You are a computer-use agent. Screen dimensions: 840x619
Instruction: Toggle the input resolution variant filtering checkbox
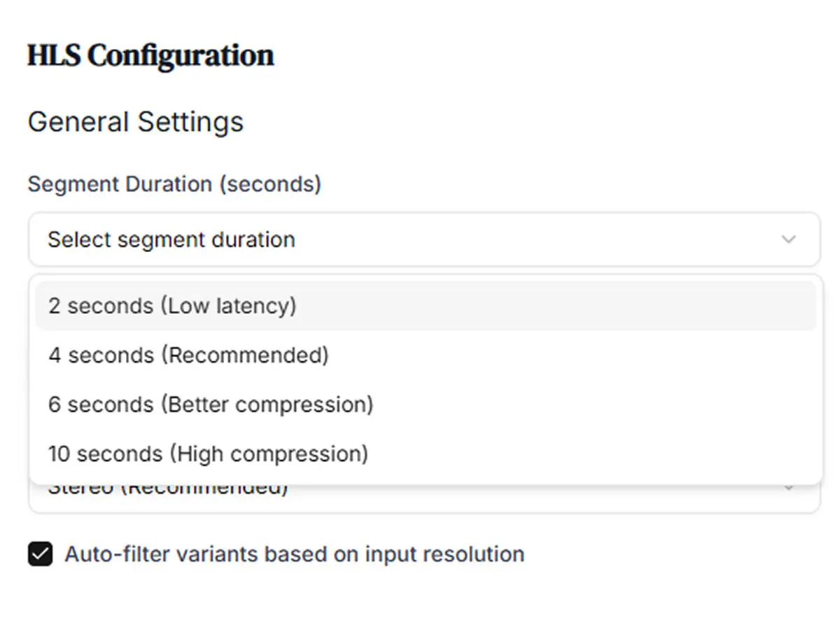[41, 555]
